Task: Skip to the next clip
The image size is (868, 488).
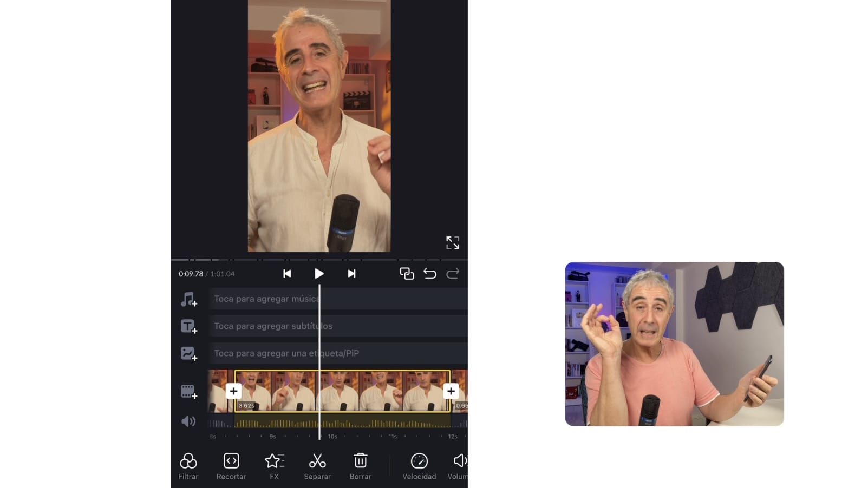Action: pos(351,274)
